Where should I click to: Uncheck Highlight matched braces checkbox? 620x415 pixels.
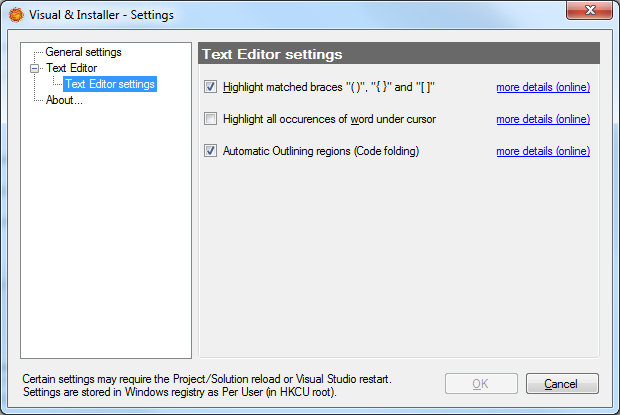pos(210,87)
